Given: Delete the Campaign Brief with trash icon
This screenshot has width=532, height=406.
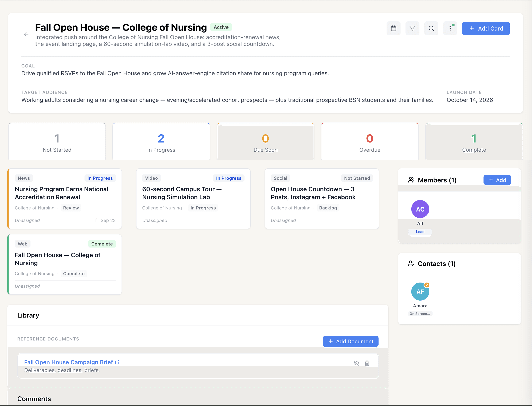Looking at the screenshot, I should click(x=367, y=363).
